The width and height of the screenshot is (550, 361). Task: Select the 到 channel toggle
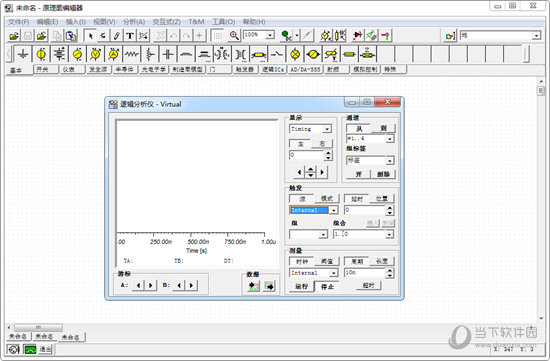point(383,128)
